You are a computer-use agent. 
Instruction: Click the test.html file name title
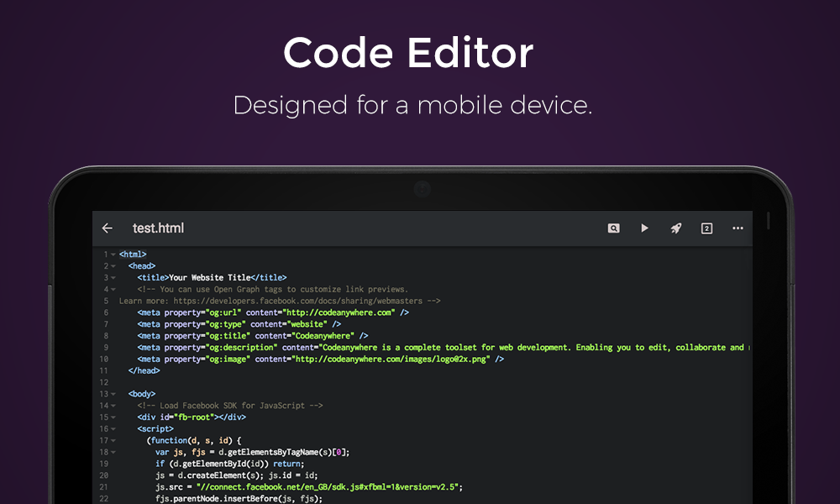[x=158, y=228]
